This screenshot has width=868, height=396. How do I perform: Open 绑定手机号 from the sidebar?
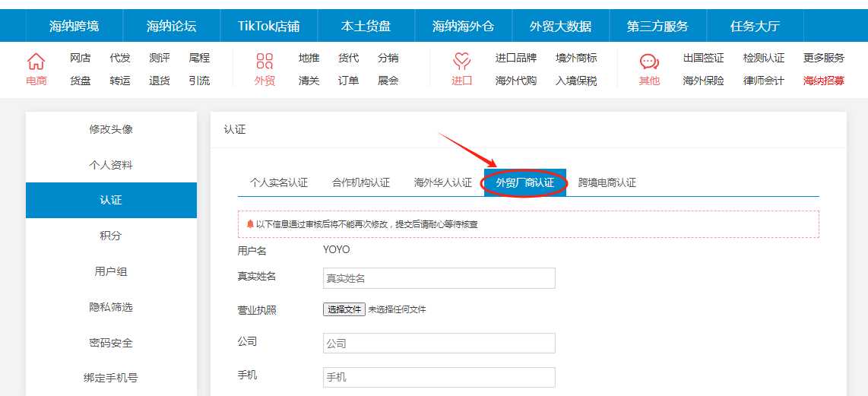(x=111, y=378)
